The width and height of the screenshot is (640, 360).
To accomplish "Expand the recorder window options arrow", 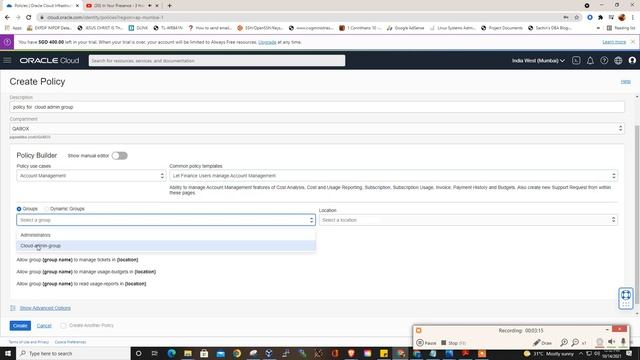I will 607,330.
